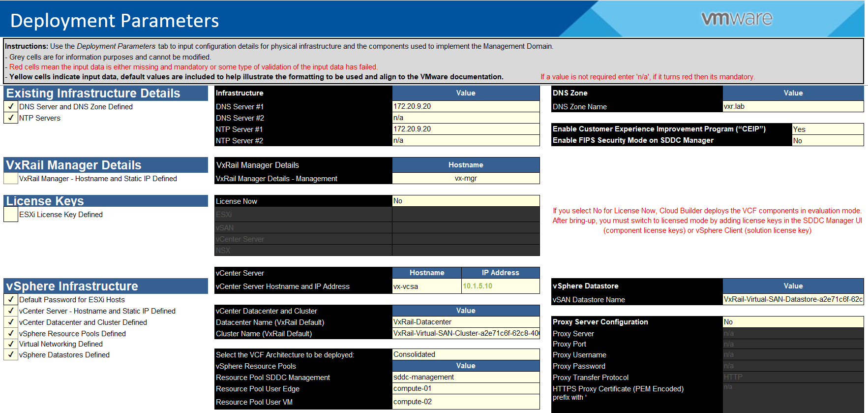
Task: Toggle vCenter Server Hostname and Static IP checkbox
Action: point(11,311)
